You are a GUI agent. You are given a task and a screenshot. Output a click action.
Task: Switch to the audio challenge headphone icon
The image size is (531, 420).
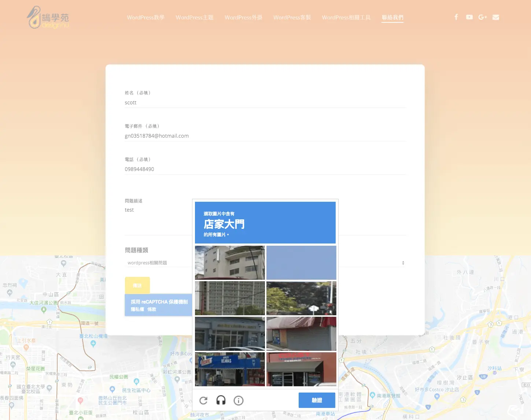(x=221, y=400)
